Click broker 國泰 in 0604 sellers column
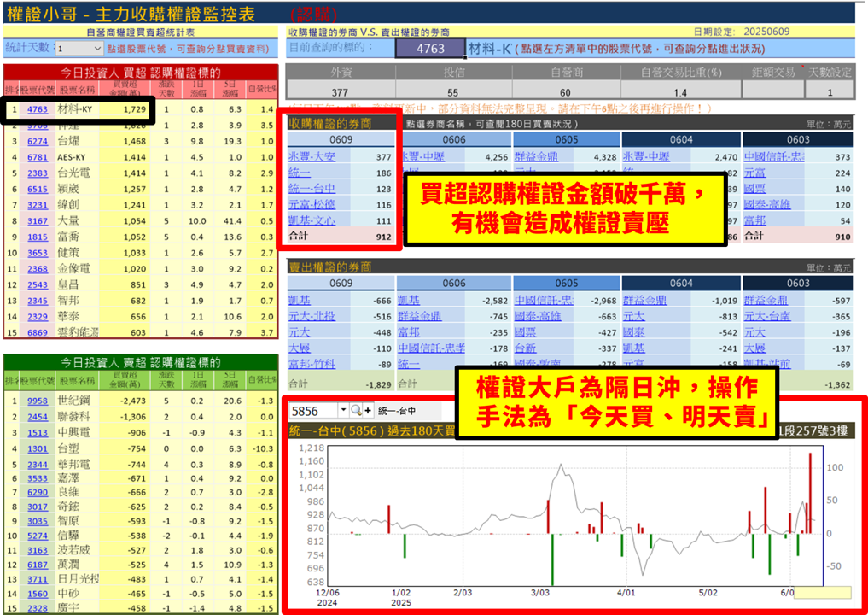 click(x=634, y=332)
